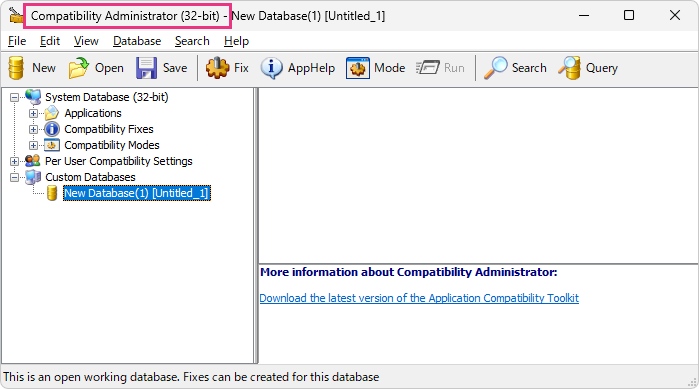The height and width of the screenshot is (389, 699).
Task: Collapse the Custom Databases tree node
Action: coord(14,177)
